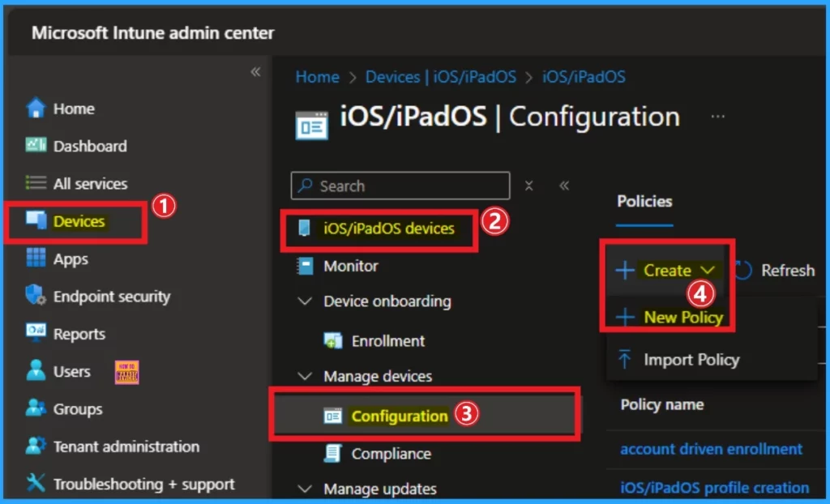Viewport: 830px width, 504px height.
Task: Open Troubleshooting + support in sidebar
Action: pyautogui.click(x=144, y=485)
